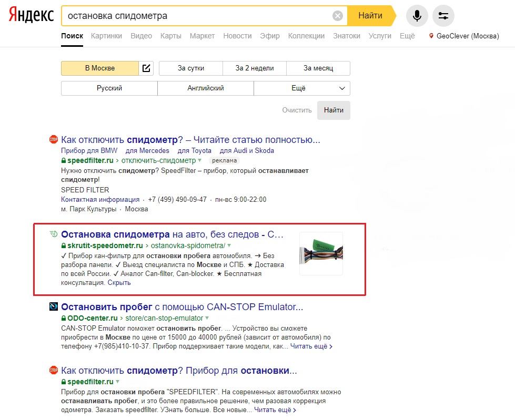The width and height of the screenshot is (515, 420).
Task: Click STOP favicon of the last speedfilter result
Action: pyautogui.click(x=54, y=370)
